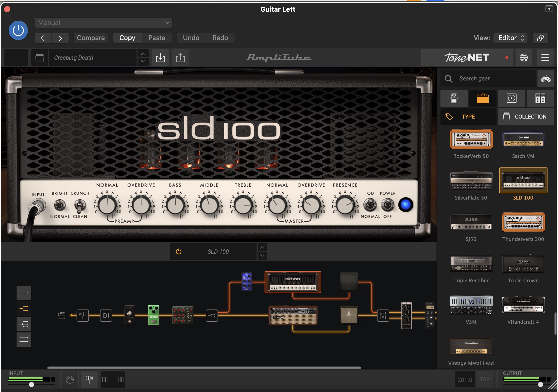
Task: Select the RockerVerb 50 amp thumbnail
Action: (x=471, y=139)
